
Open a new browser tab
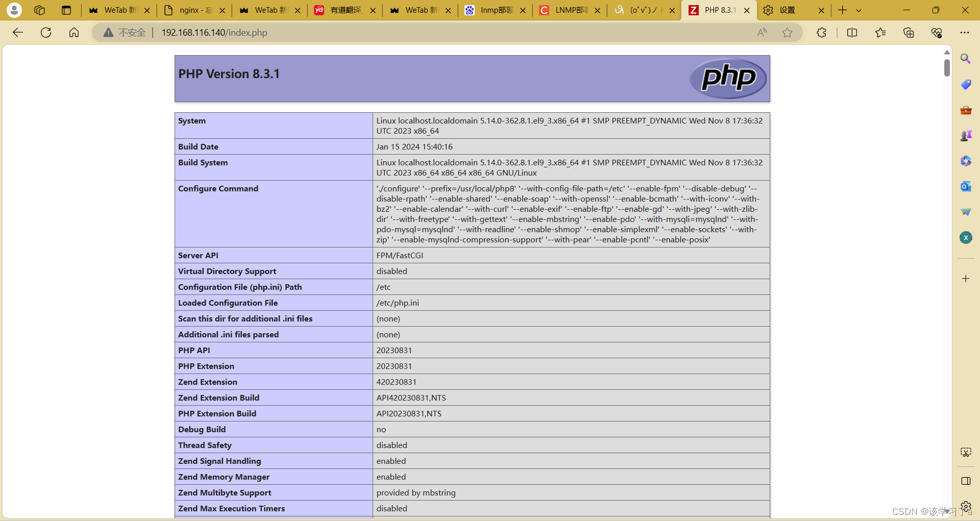tap(843, 10)
